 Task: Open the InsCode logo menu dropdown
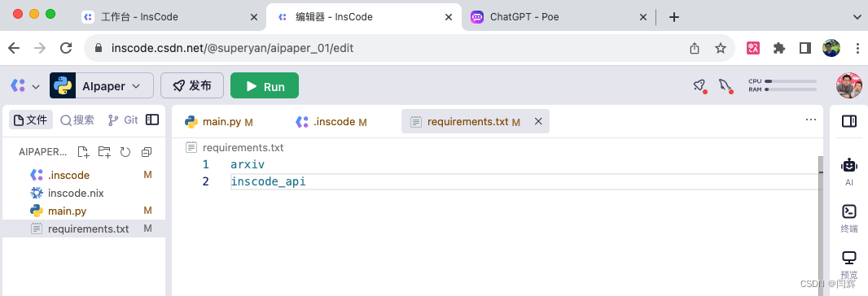[x=25, y=85]
